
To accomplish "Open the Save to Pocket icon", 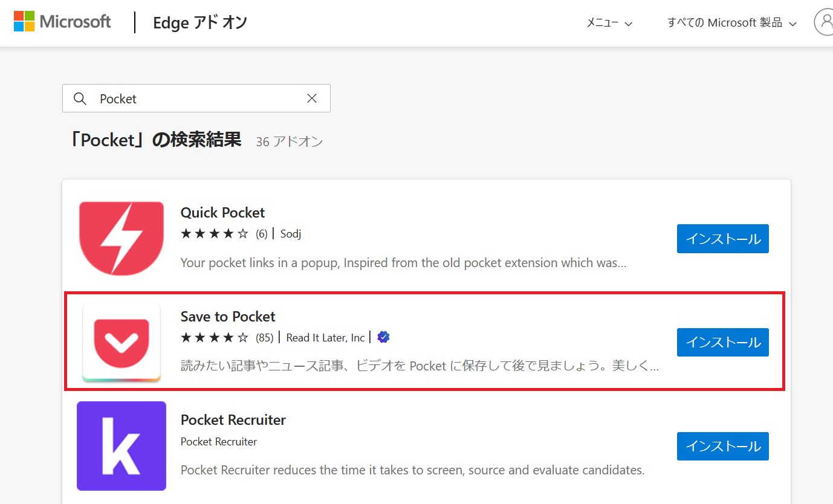I will (122, 343).
